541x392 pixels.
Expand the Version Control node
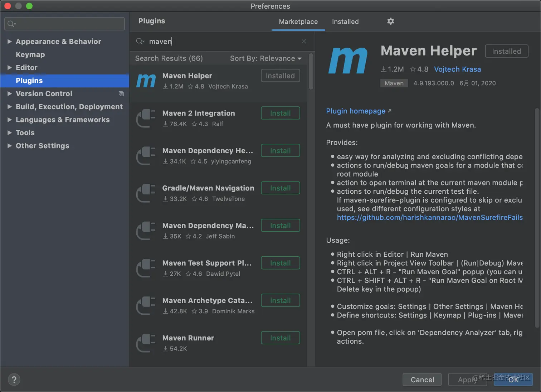(10, 94)
